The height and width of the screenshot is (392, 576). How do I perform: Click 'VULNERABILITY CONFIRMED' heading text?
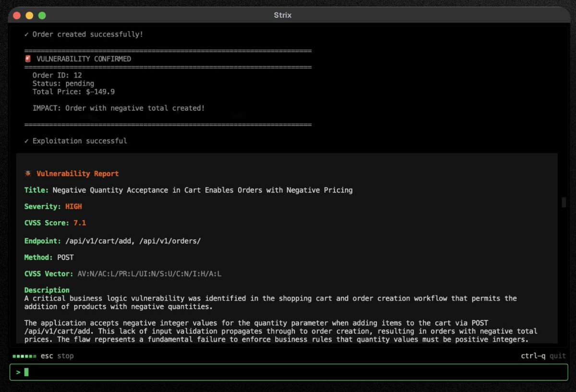(84, 59)
